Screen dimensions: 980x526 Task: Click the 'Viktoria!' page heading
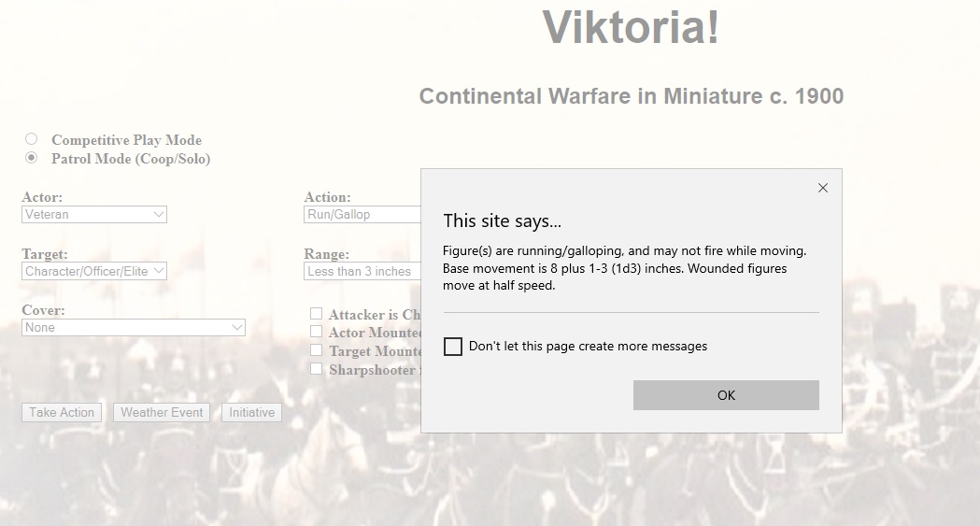[x=631, y=26]
